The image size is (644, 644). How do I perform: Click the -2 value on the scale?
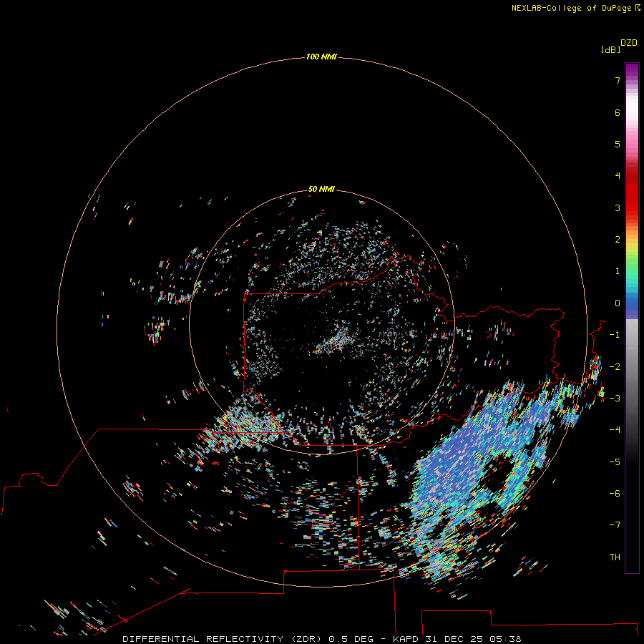pyautogui.click(x=615, y=367)
